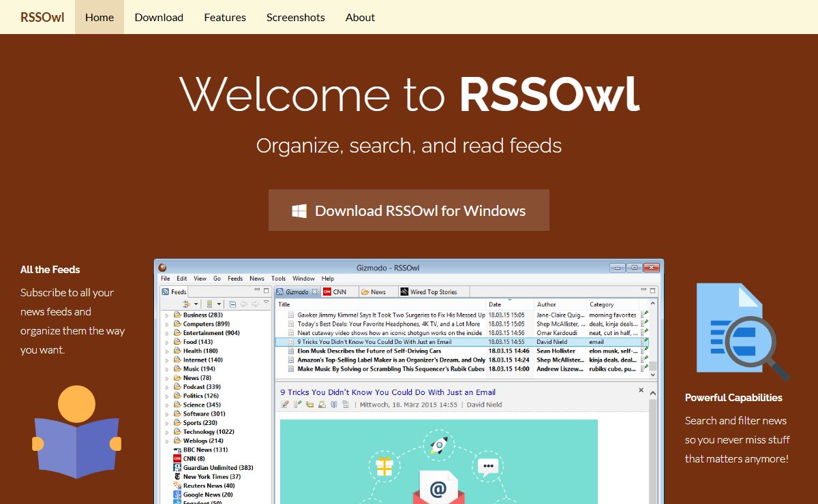The height and width of the screenshot is (504, 818).
Task: Expand the Weblogs folder
Action: [x=167, y=441]
